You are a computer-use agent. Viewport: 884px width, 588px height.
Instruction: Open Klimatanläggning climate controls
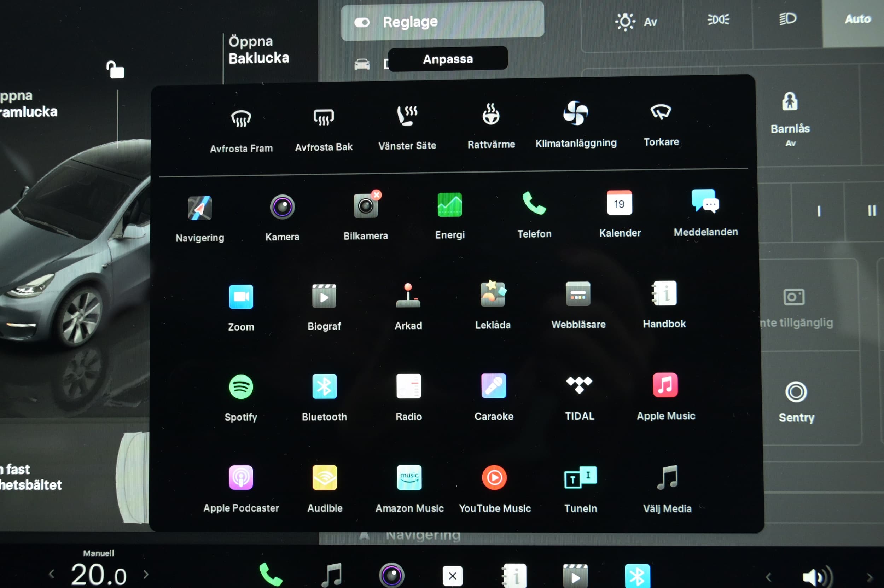coord(576,124)
